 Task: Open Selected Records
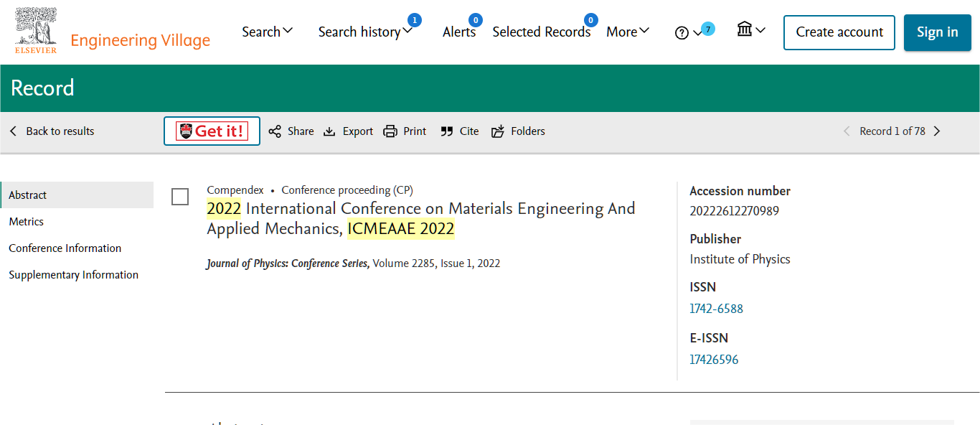coord(542,32)
